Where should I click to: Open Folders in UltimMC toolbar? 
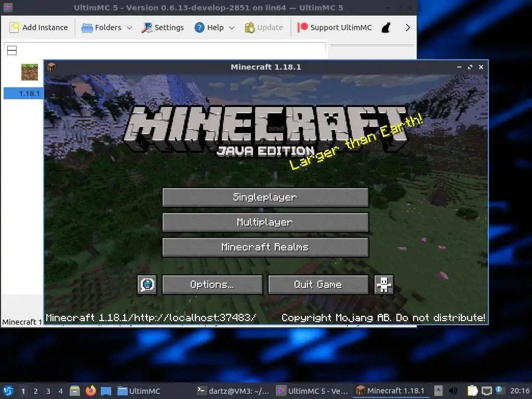pyautogui.click(x=102, y=28)
